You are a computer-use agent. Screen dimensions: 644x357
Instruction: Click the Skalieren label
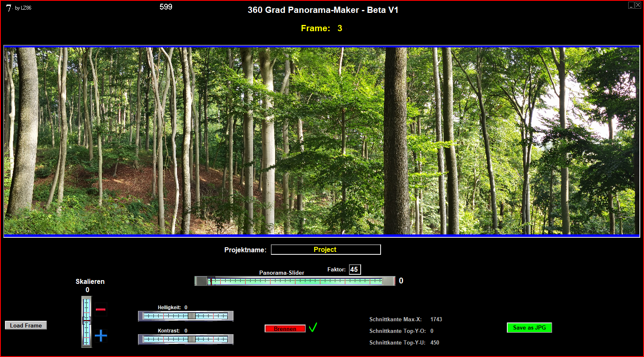(x=90, y=281)
